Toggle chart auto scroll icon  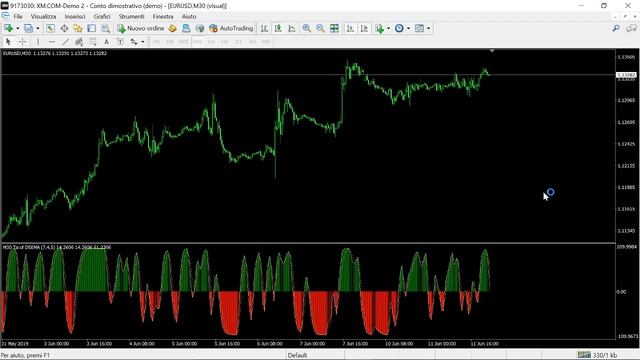pyautogui.click(x=350, y=28)
